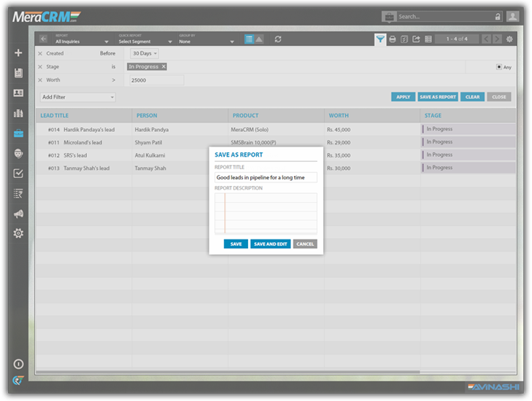Screen dimensions: 532x401
Task: Open the Add Filter dropdown
Action: 77,97
